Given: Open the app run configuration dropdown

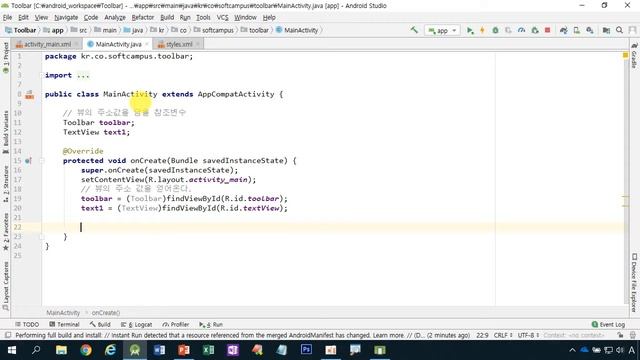Looking at the screenshot, I should 442,31.
